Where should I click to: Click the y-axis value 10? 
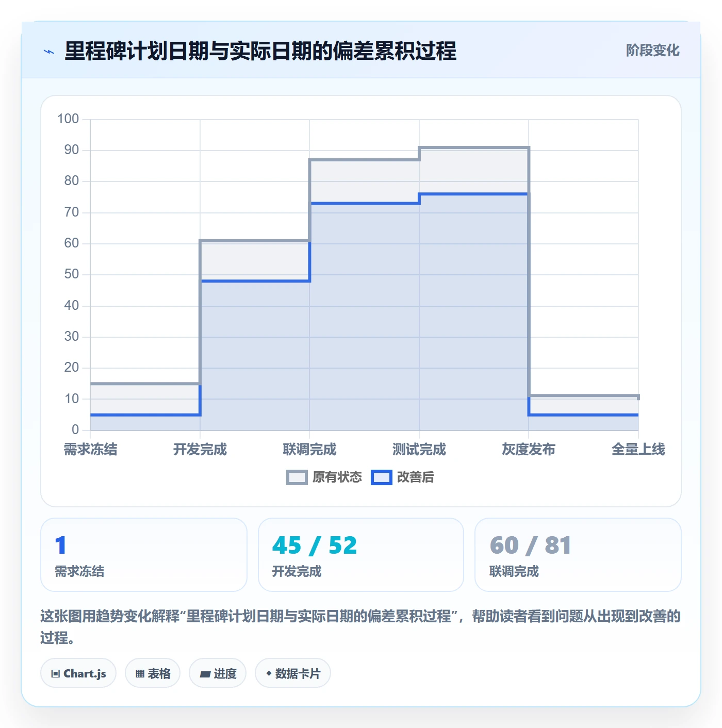[x=72, y=399]
